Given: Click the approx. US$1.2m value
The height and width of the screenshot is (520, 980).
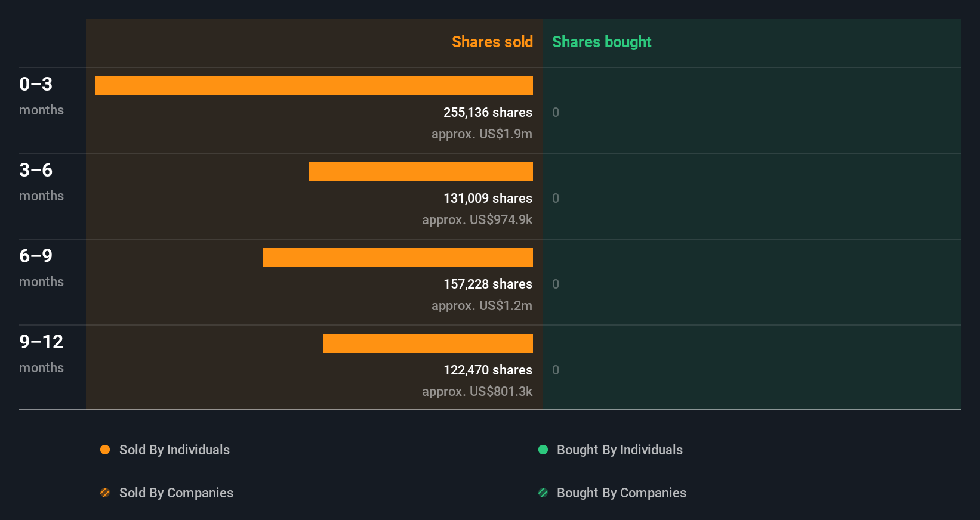Looking at the screenshot, I should tap(482, 305).
